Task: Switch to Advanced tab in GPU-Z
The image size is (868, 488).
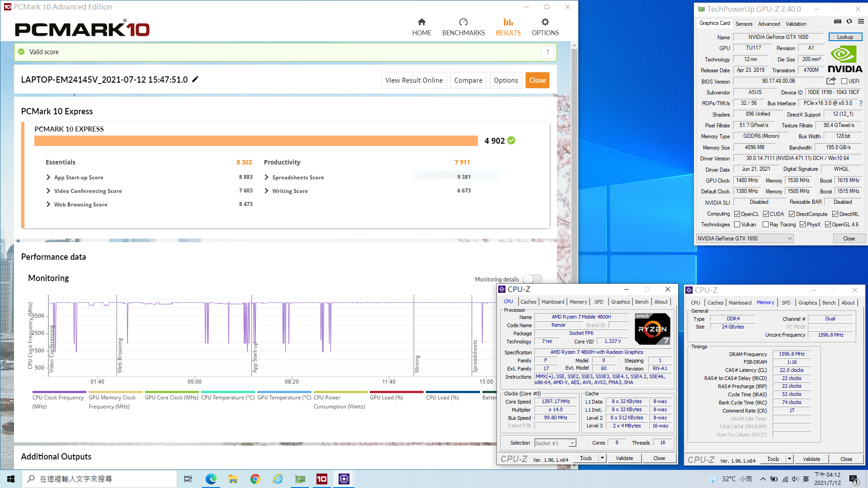Action: point(769,24)
